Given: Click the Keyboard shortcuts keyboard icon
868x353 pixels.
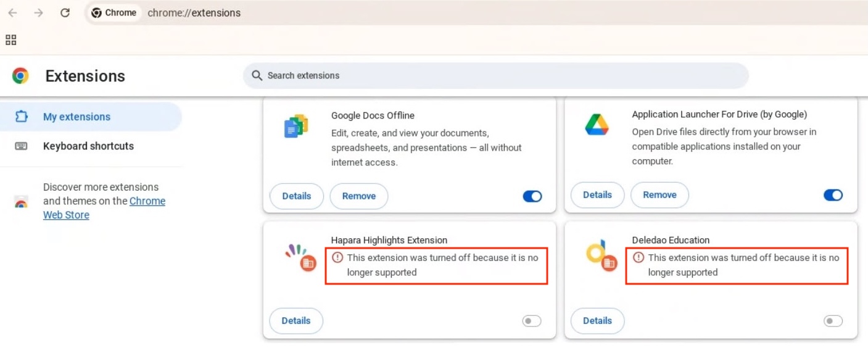Looking at the screenshot, I should coord(22,146).
